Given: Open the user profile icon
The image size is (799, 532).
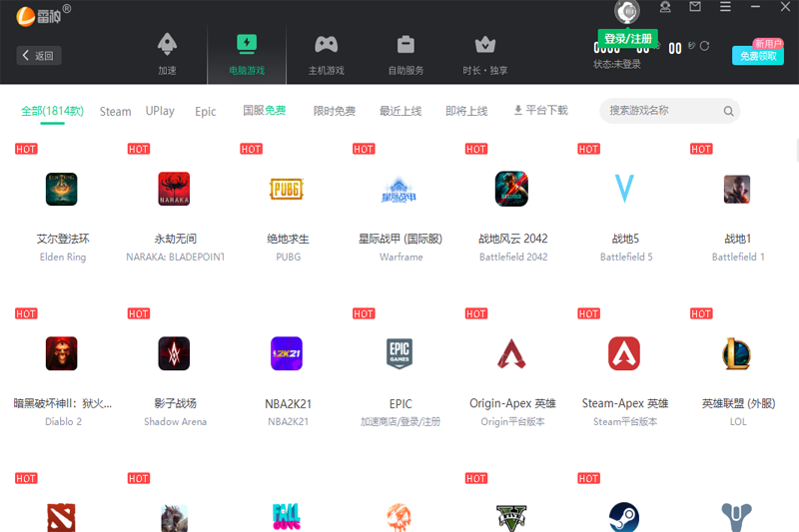Looking at the screenshot, I should (665, 7).
